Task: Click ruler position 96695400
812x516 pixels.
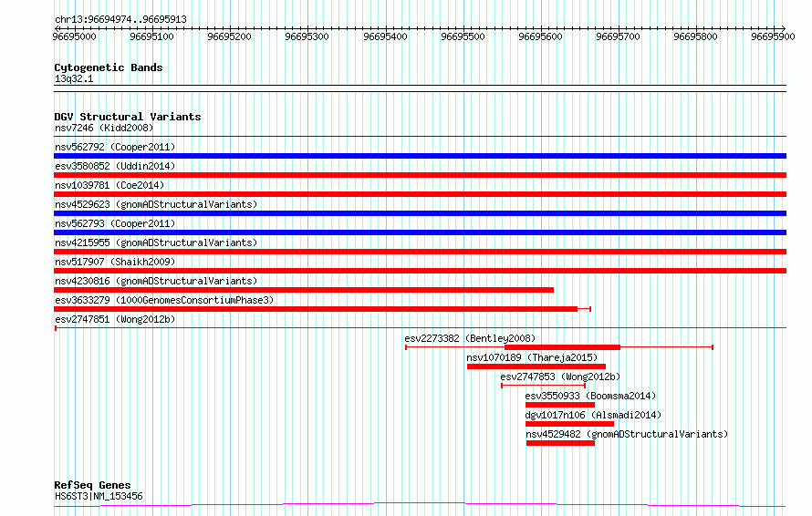Action: coord(385,36)
